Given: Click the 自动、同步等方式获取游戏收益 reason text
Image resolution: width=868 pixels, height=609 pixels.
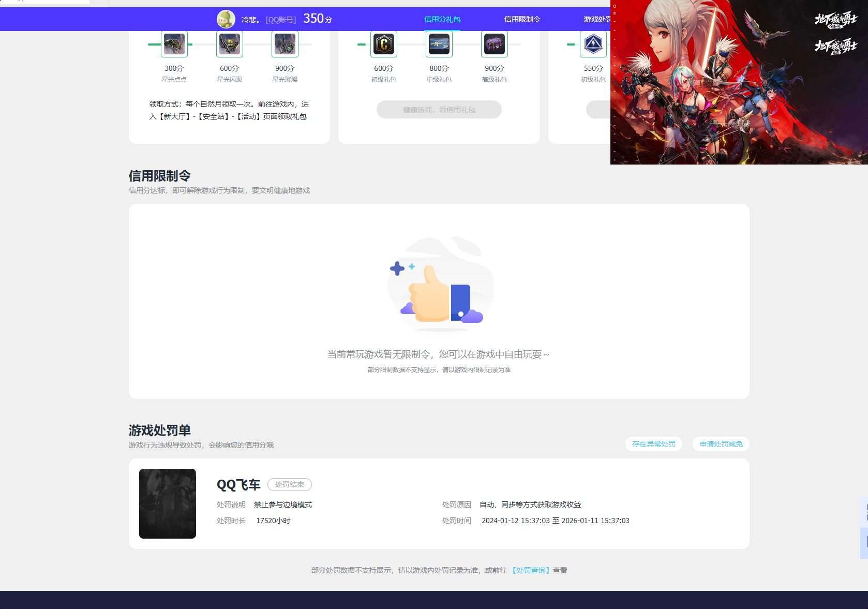Looking at the screenshot, I should click(x=530, y=504).
